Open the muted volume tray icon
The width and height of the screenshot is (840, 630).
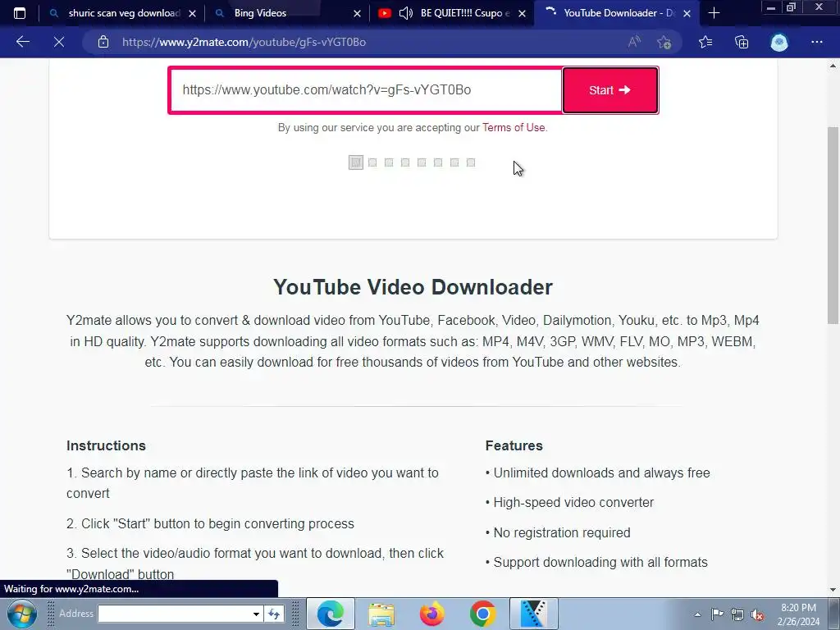click(757, 614)
